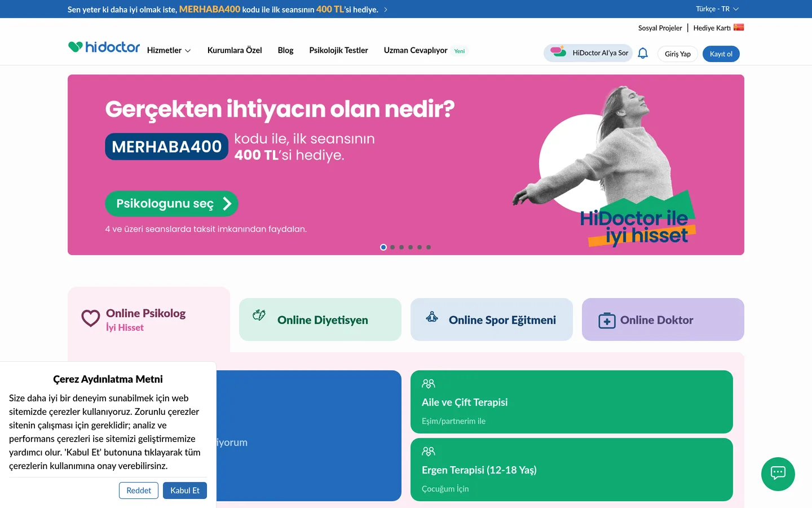
Task: Click the 'Çocuğum İçin' text
Action: tap(445, 489)
